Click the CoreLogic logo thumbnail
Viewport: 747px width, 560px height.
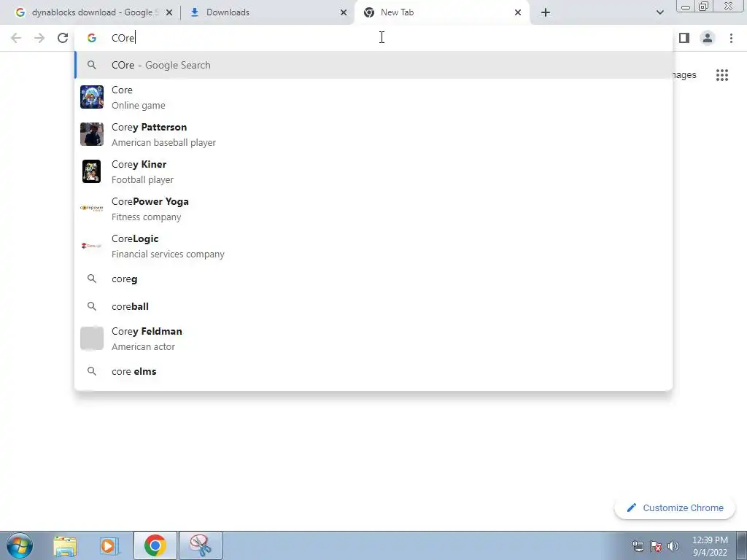pos(91,246)
